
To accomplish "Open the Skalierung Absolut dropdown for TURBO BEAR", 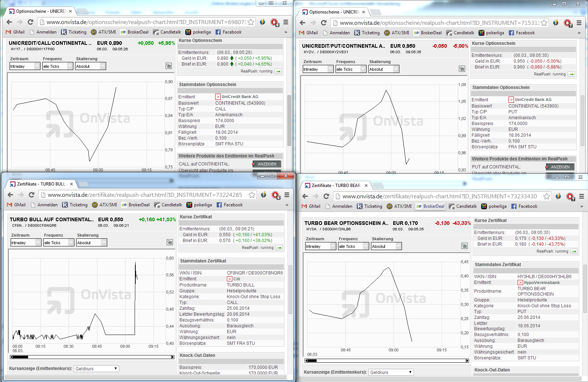I will (x=386, y=246).
